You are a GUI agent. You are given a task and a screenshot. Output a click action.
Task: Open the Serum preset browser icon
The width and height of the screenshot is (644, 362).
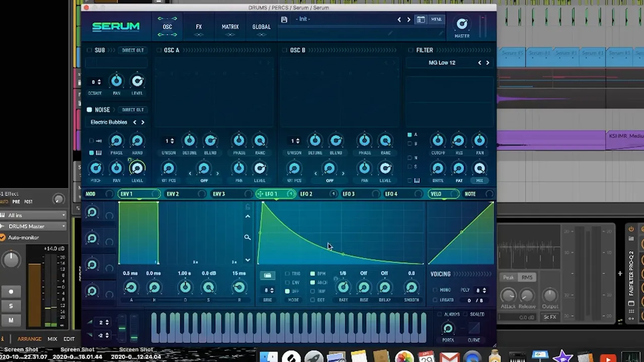(421, 20)
